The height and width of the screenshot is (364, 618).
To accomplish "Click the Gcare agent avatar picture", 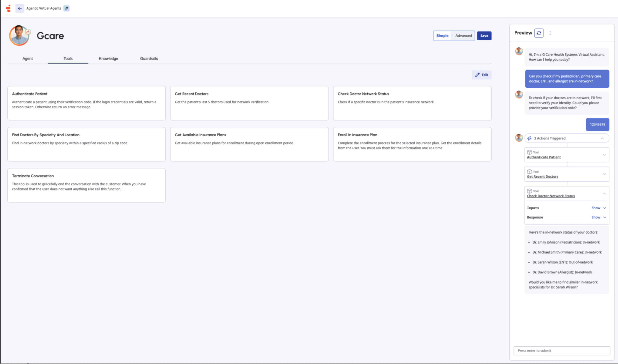I will (19, 35).
